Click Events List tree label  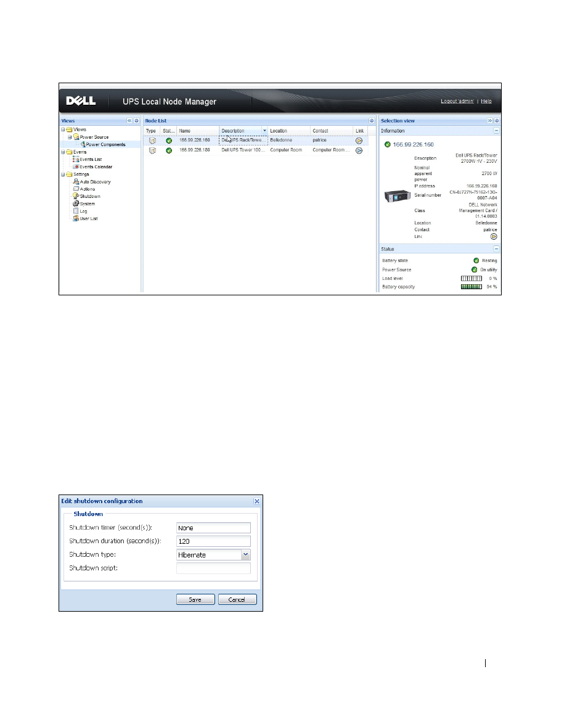(x=91, y=160)
